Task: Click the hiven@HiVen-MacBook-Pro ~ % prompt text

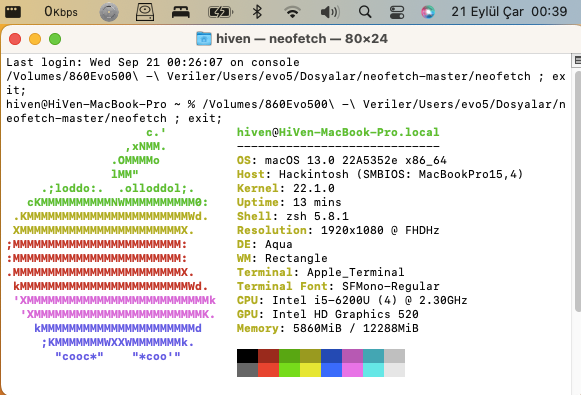Action: (x=101, y=104)
